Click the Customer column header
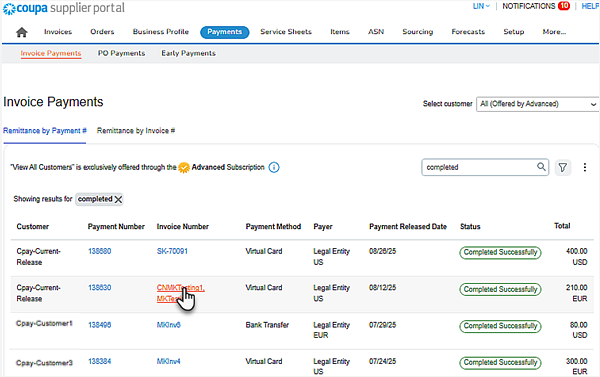Image resolution: width=600 pixels, height=377 pixels. coord(33,227)
